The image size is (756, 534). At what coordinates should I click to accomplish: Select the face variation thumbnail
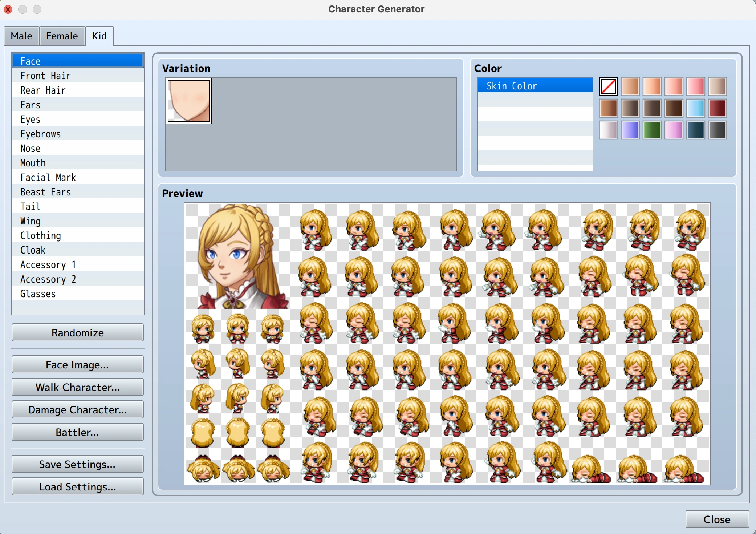[188, 101]
